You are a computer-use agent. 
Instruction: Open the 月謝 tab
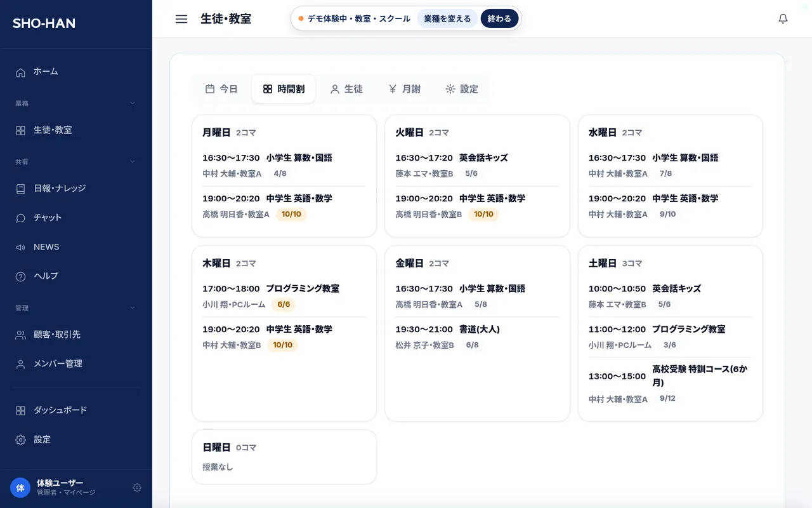click(x=405, y=89)
